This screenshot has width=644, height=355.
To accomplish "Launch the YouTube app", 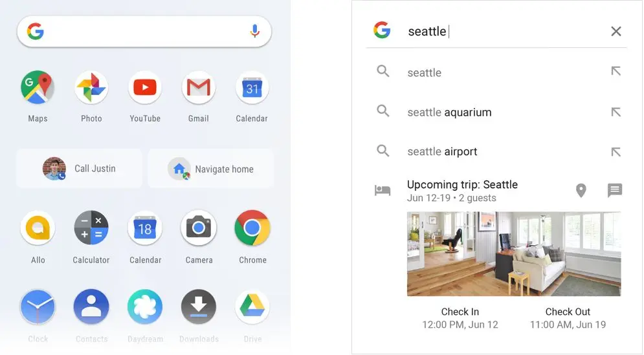I will (145, 87).
